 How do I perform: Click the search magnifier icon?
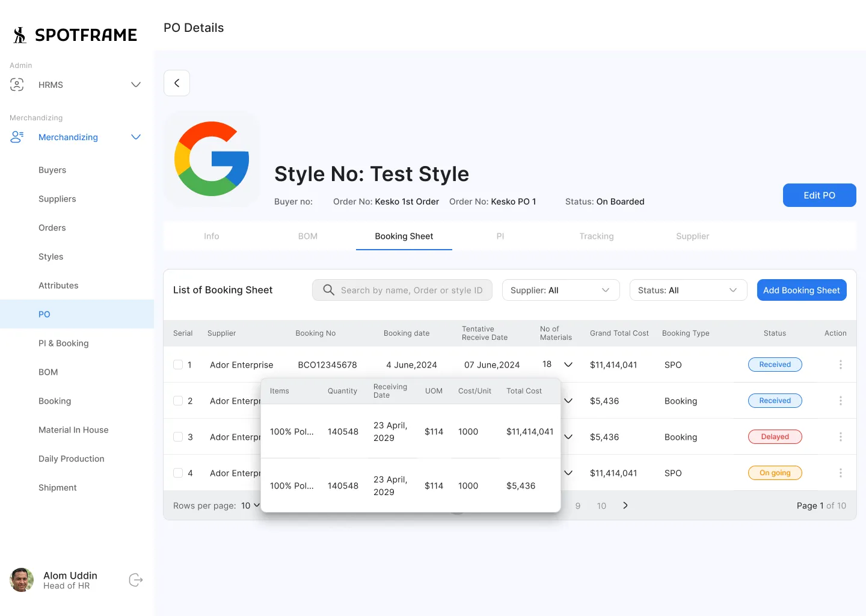point(328,290)
